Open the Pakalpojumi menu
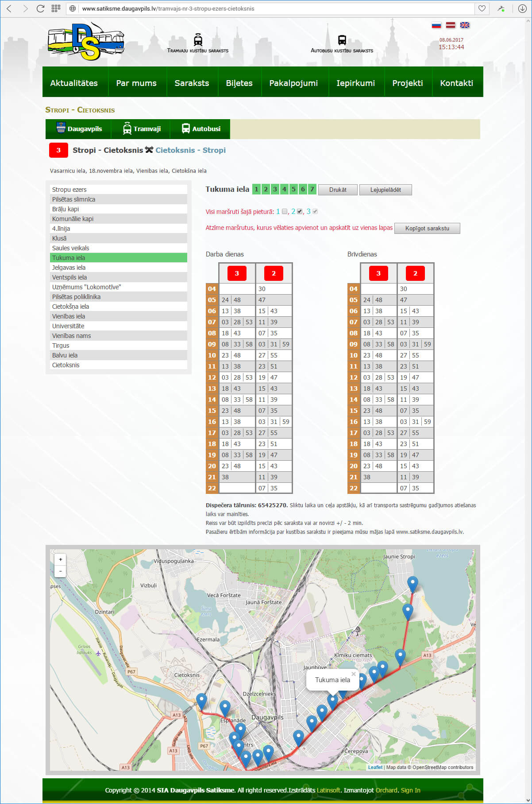Image resolution: width=532 pixels, height=804 pixels. pyautogui.click(x=293, y=83)
